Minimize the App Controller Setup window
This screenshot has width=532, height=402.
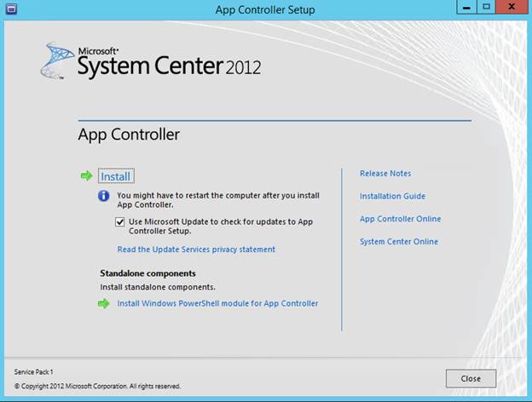(467, 7)
